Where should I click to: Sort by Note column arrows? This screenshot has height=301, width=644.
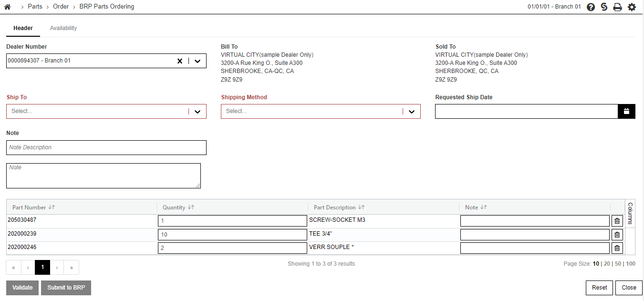point(484,208)
